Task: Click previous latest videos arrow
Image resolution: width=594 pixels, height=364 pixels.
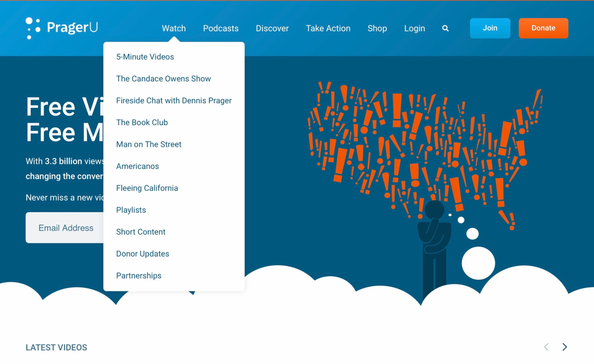Action: point(546,347)
